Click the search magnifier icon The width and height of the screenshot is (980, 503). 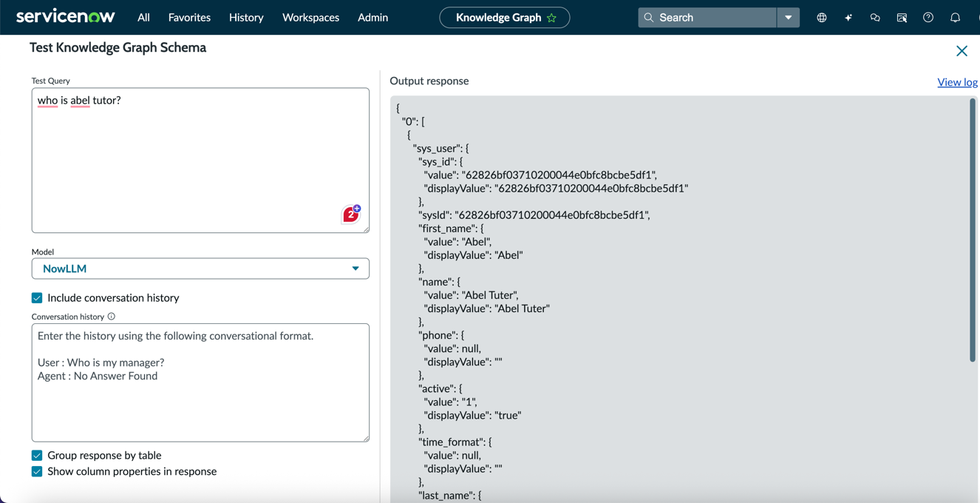click(x=648, y=17)
